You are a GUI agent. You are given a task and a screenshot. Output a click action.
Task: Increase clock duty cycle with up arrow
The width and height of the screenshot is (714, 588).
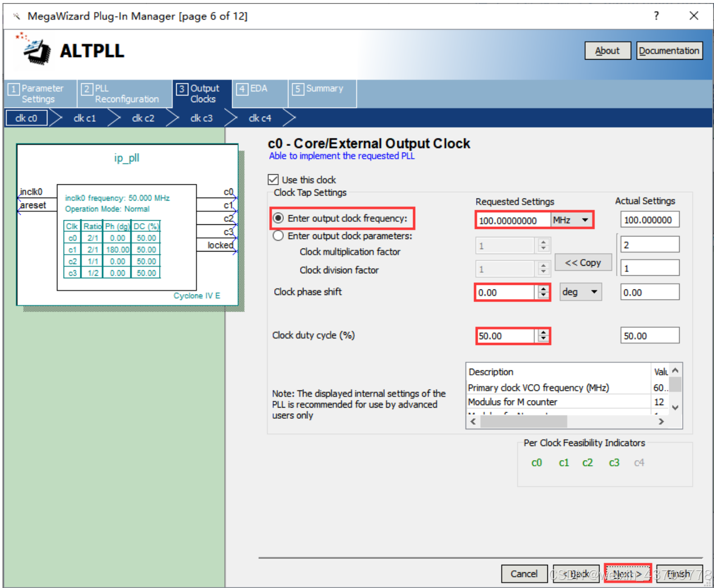[x=543, y=332]
